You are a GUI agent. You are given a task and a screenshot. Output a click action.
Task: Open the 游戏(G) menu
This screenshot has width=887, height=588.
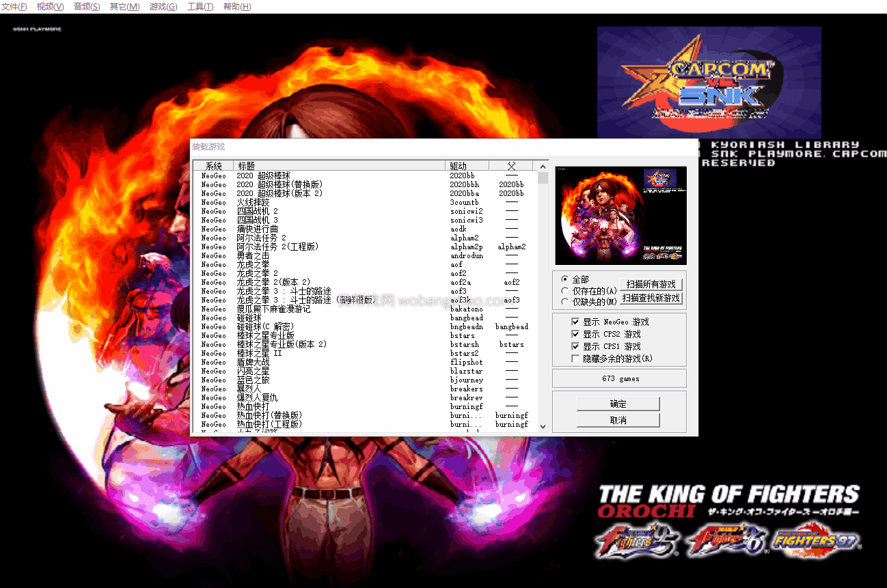point(163,7)
